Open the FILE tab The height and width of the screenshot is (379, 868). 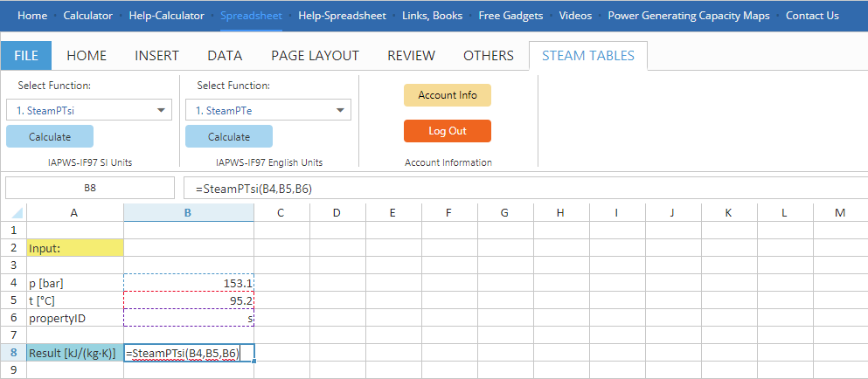coord(26,55)
